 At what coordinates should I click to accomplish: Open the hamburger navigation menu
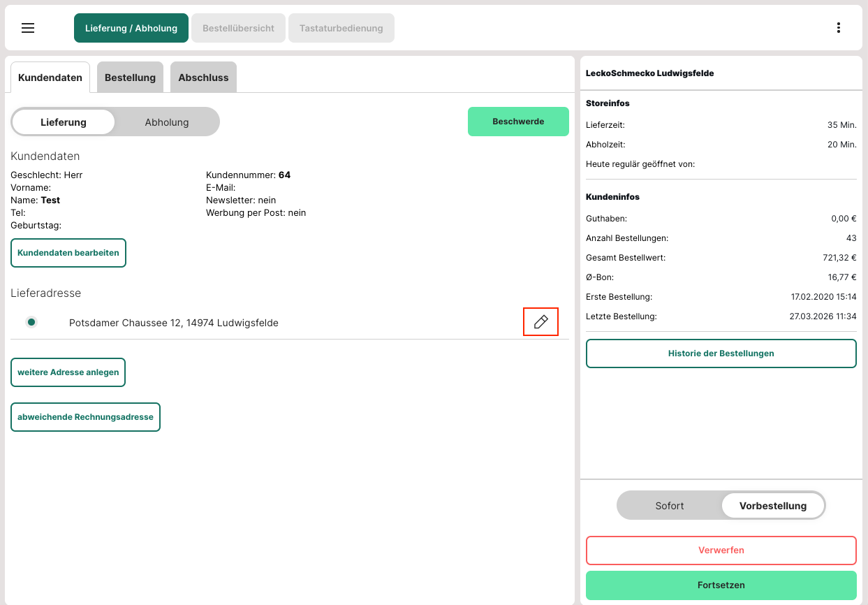[x=28, y=28]
